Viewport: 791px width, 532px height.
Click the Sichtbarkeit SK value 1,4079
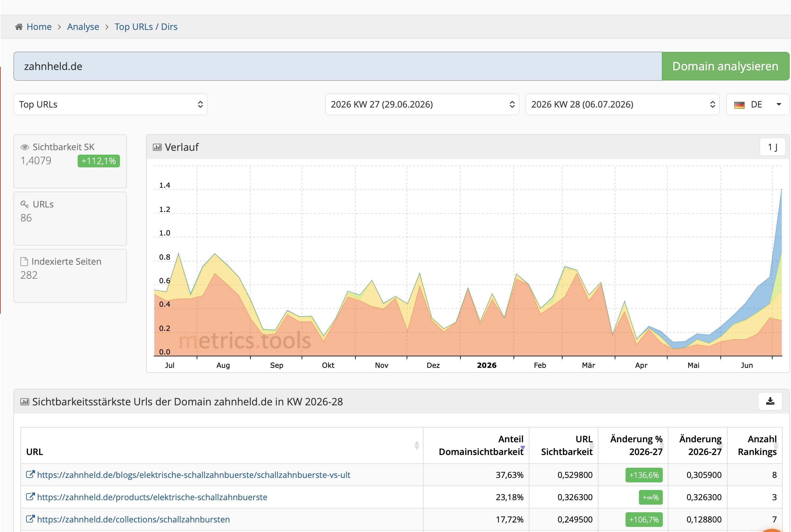36,161
